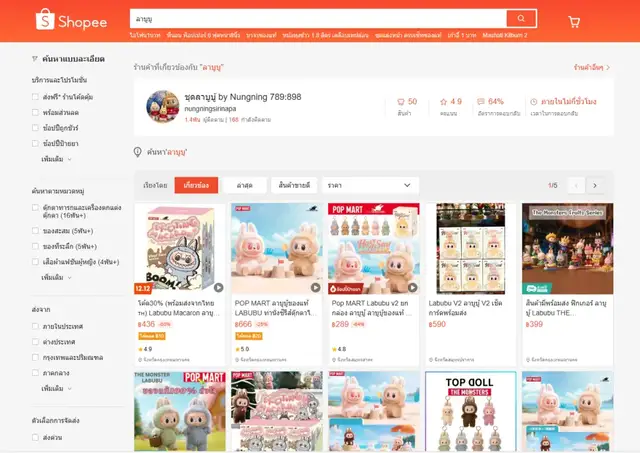
Task: Open shop name by Nungning 789:898
Action: 243,97
